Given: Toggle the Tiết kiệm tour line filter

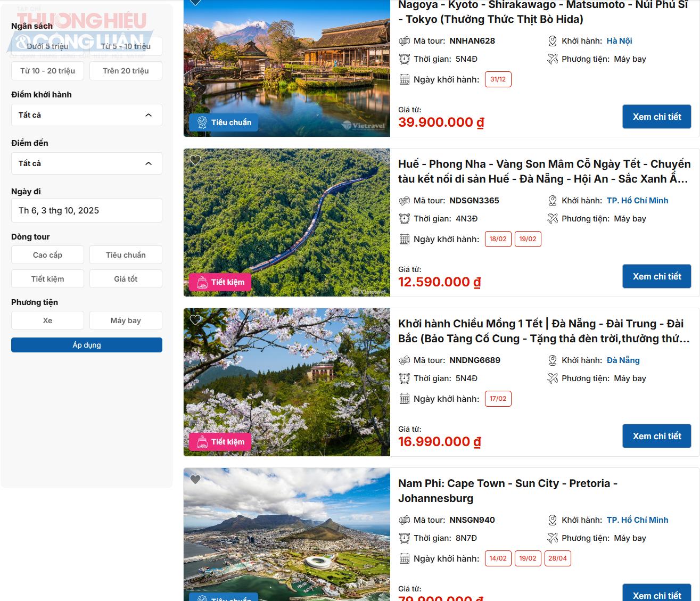Looking at the screenshot, I should (x=47, y=279).
